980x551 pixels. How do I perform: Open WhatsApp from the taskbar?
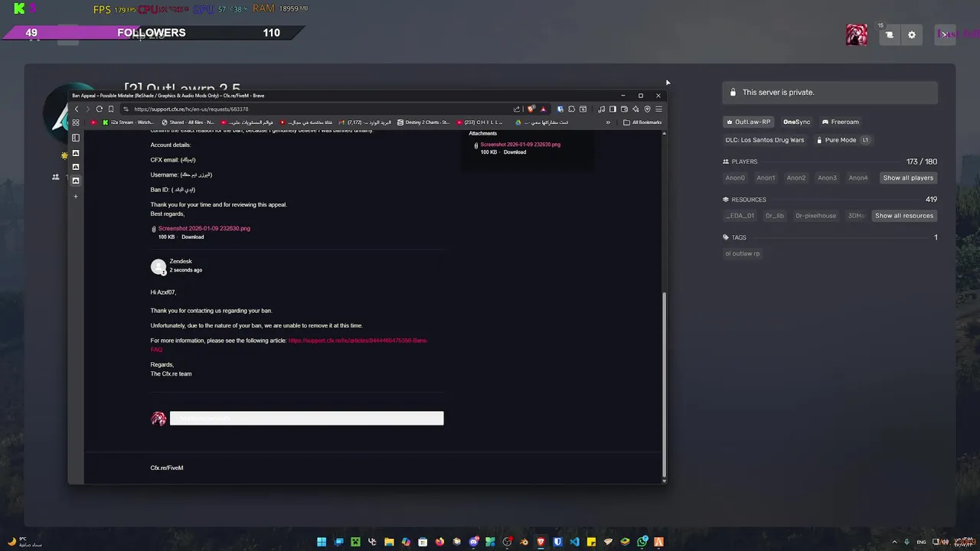coord(642,542)
